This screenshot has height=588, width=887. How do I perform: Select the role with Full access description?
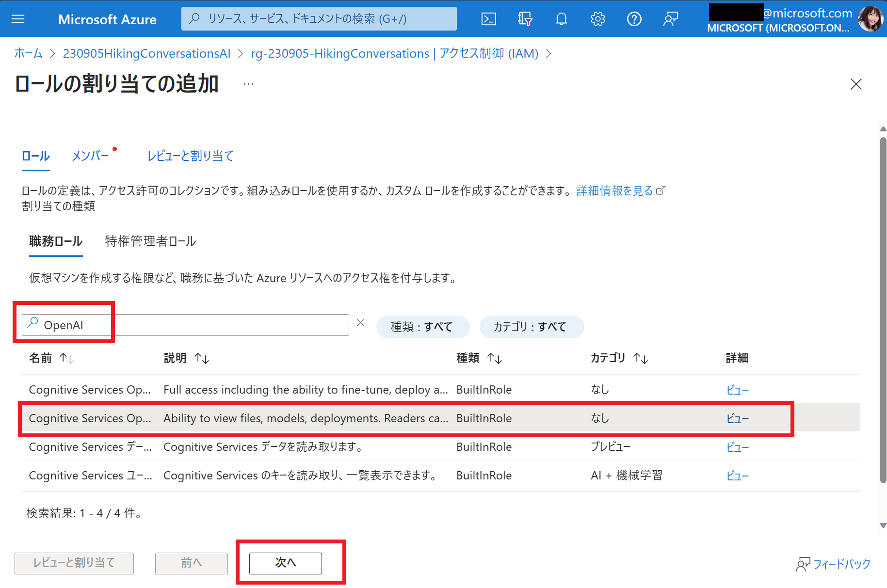pos(441,389)
